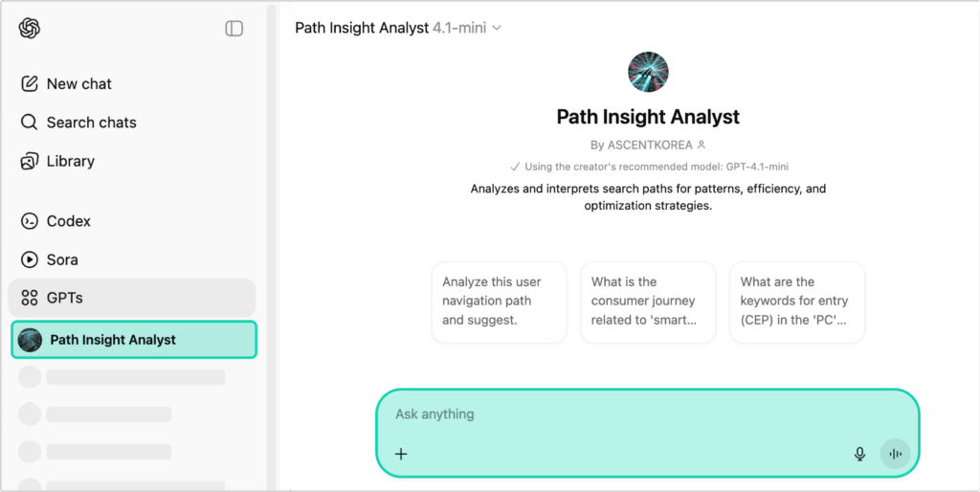The width and height of the screenshot is (980, 492).
Task: Click the New chat pencil icon
Action: point(30,83)
